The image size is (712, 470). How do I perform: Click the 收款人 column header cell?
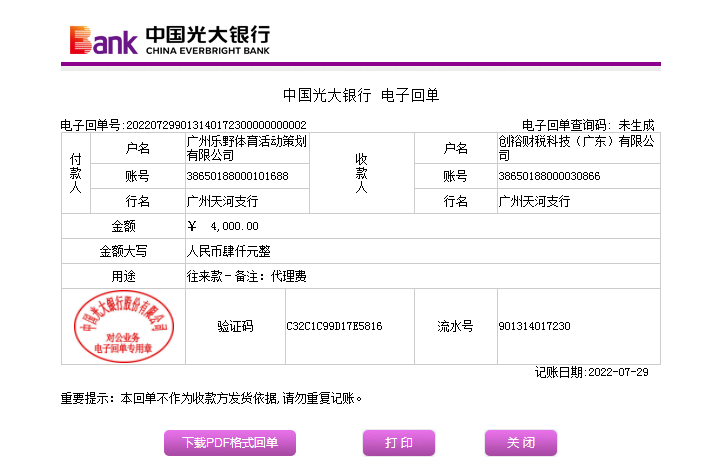pyautogui.click(x=361, y=173)
